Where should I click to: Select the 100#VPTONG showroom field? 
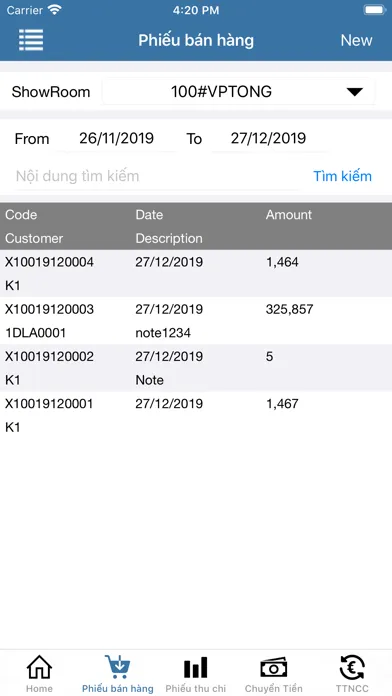tap(239, 92)
